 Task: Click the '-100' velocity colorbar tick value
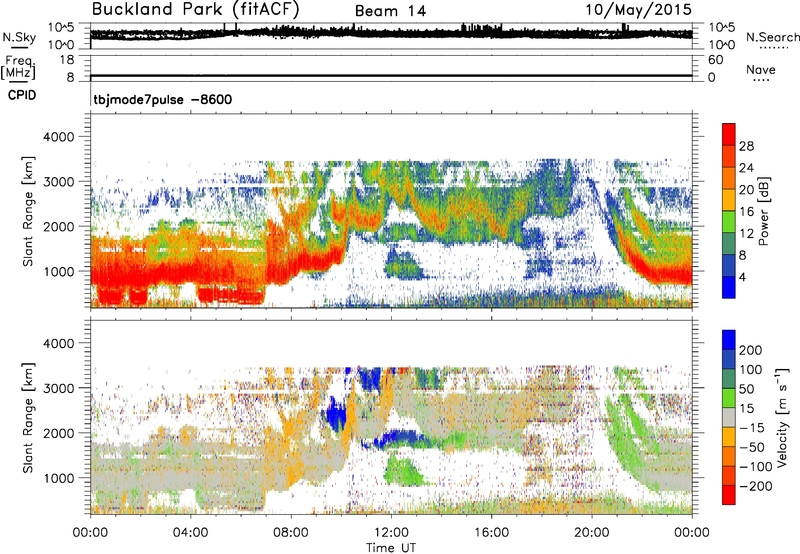tap(756, 466)
